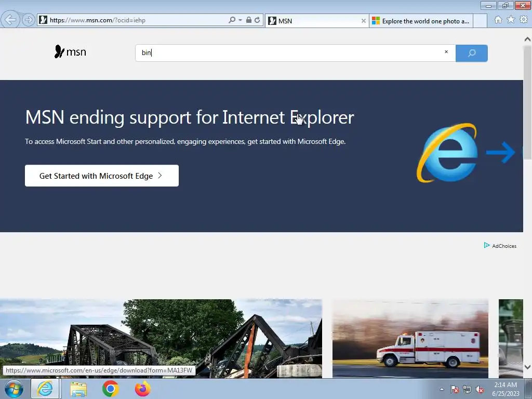Click the muted volume tray icon
532x399 pixels.
click(x=480, y=390)
